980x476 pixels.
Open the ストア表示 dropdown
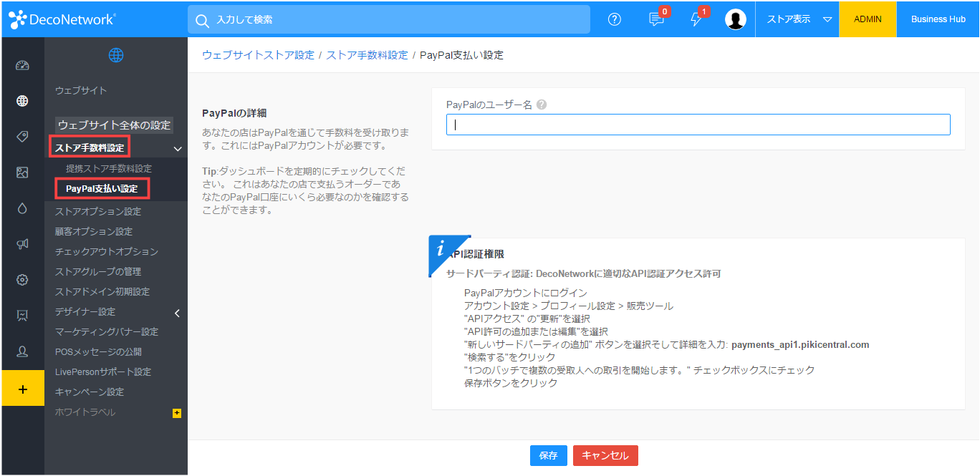(x=797, y=19)
